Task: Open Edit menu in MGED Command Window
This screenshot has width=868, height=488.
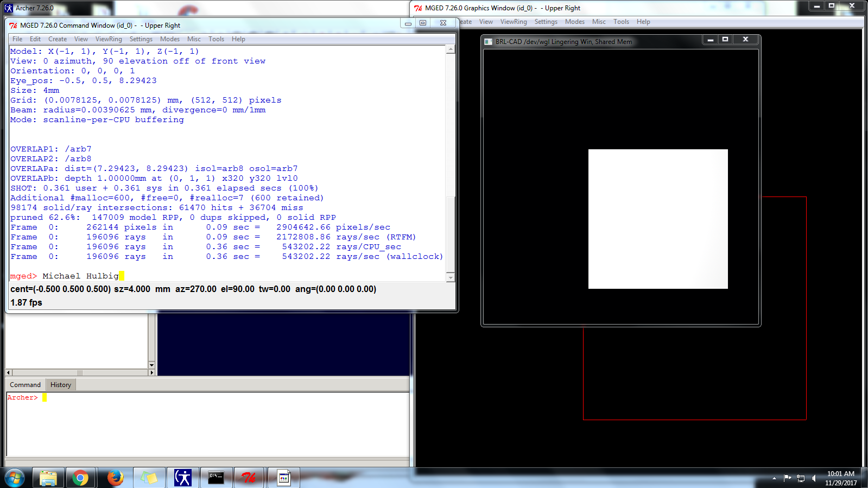Action: [35, 39]
